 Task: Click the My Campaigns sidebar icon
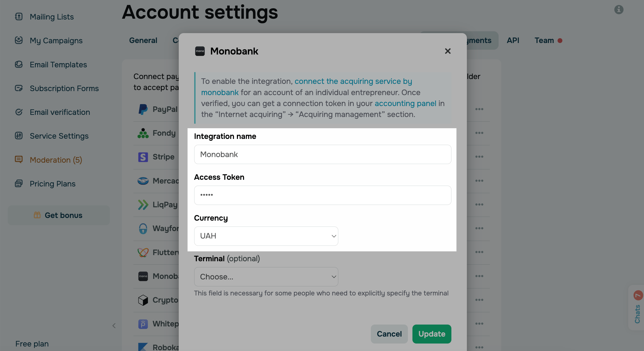point(19,40)
